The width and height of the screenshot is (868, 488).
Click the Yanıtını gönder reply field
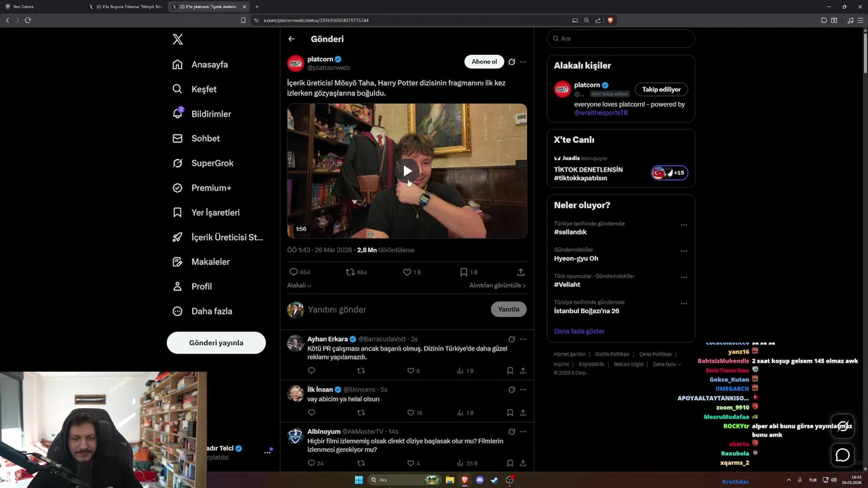(397, 310)
